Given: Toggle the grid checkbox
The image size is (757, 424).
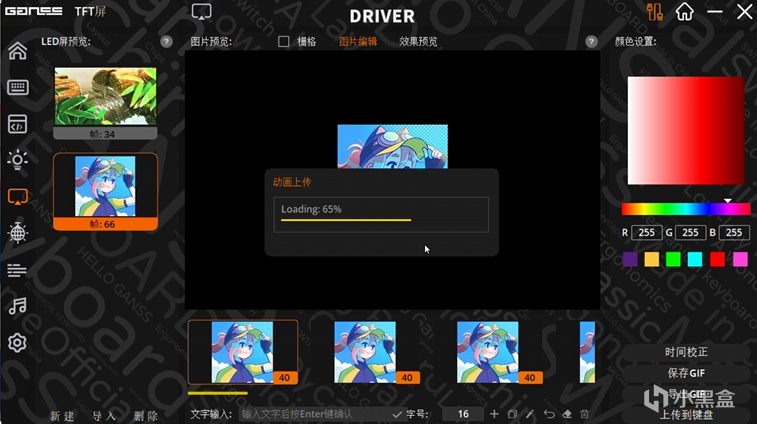Looking at the screenshot, I should click(x=283, y=42).
